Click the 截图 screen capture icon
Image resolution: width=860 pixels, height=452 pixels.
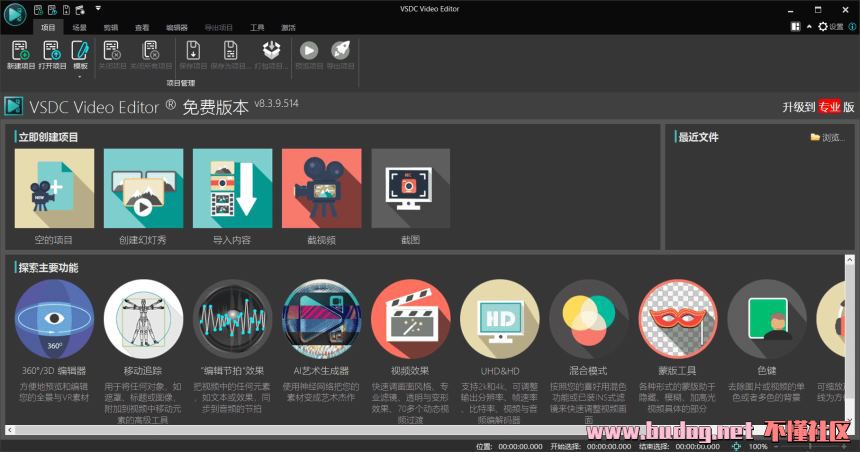(x=410, y=189)
